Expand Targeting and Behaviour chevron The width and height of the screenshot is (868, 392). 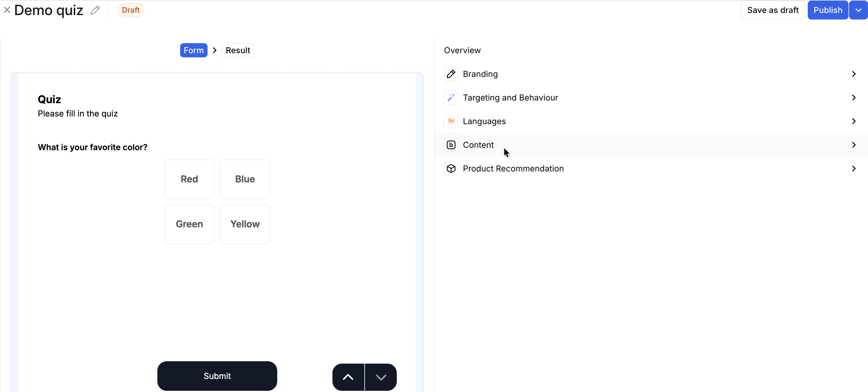854,98
